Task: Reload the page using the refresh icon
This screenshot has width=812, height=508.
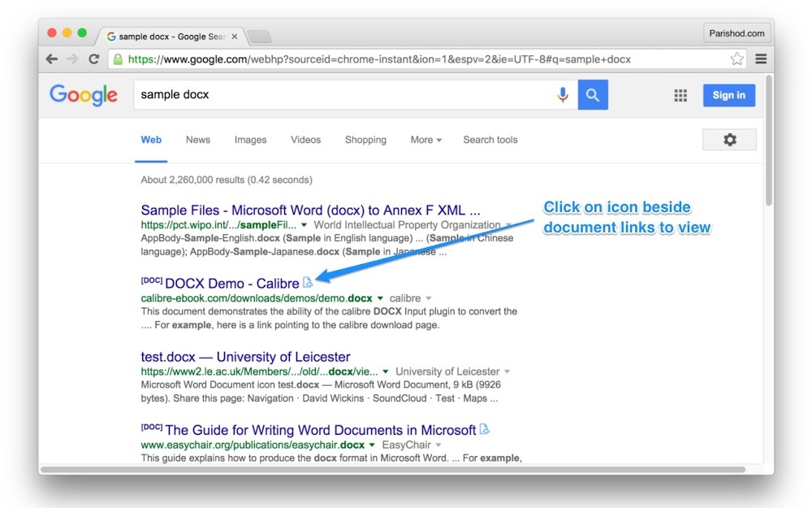Action: [94, 59]
